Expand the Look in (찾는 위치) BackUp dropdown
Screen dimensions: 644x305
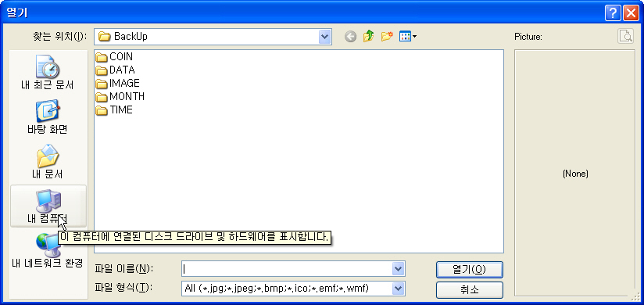[325, 37]
